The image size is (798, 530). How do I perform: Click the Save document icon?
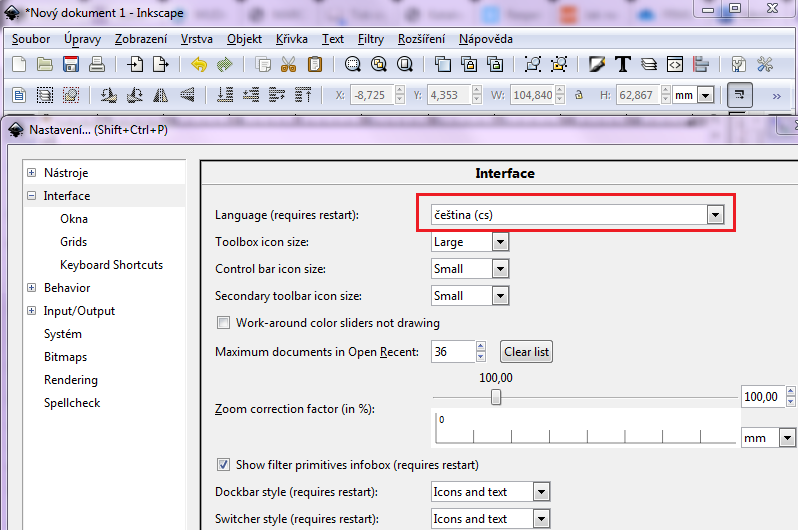(x=71, y=65)
